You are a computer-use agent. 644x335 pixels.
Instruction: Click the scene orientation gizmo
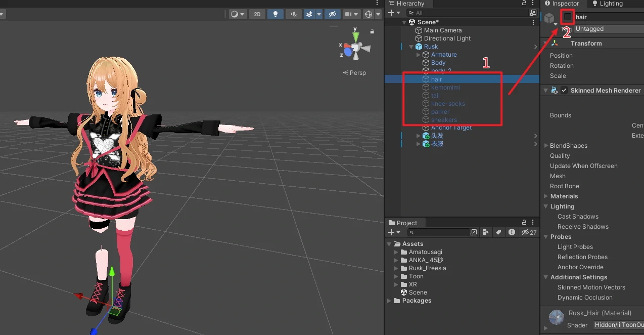tap(356, 48)
